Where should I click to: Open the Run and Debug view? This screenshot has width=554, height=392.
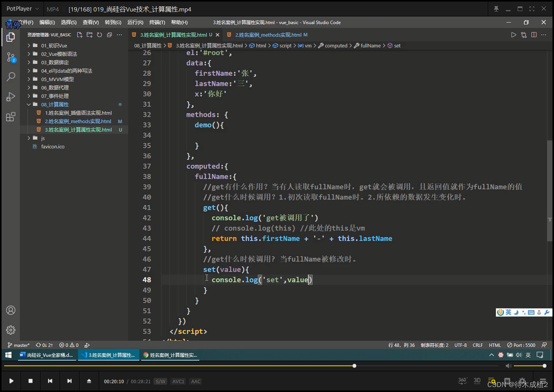[x=11, y=97]
